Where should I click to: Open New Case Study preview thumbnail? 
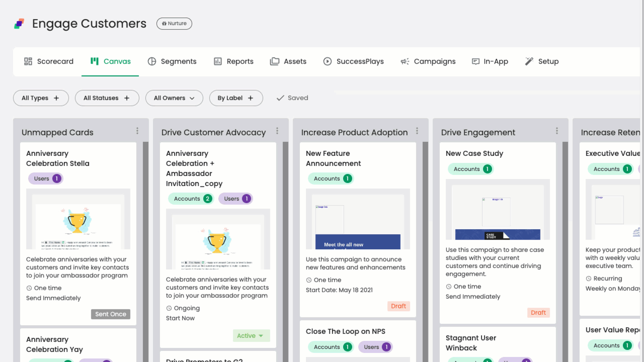pyautogui.click(x=498, y=209)
